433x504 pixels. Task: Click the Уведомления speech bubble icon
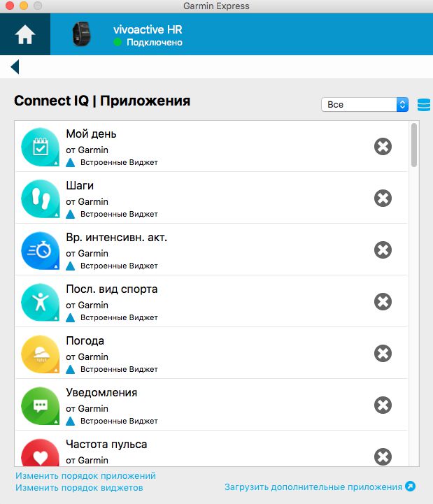(40, 406)
